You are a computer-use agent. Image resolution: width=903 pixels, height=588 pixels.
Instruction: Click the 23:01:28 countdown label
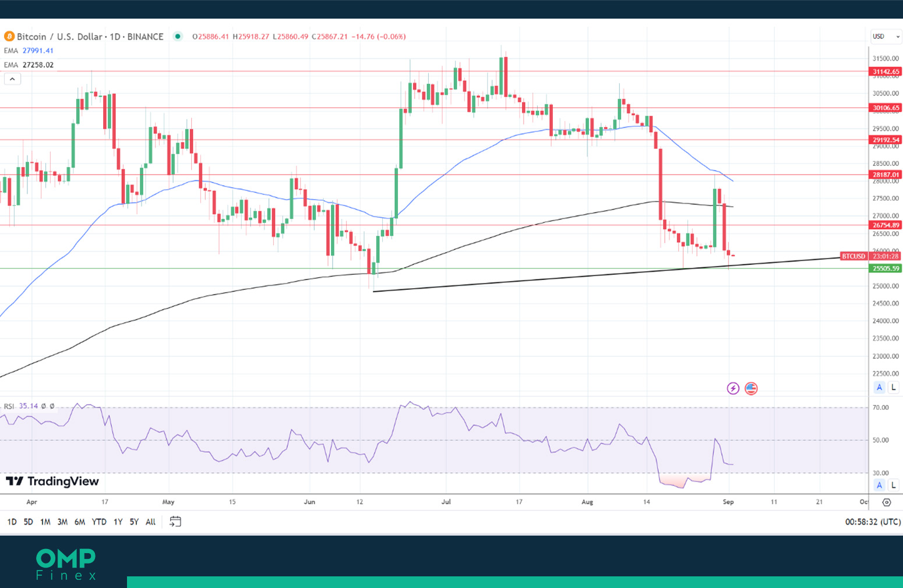pyautogui.click(x=885, y=256)
